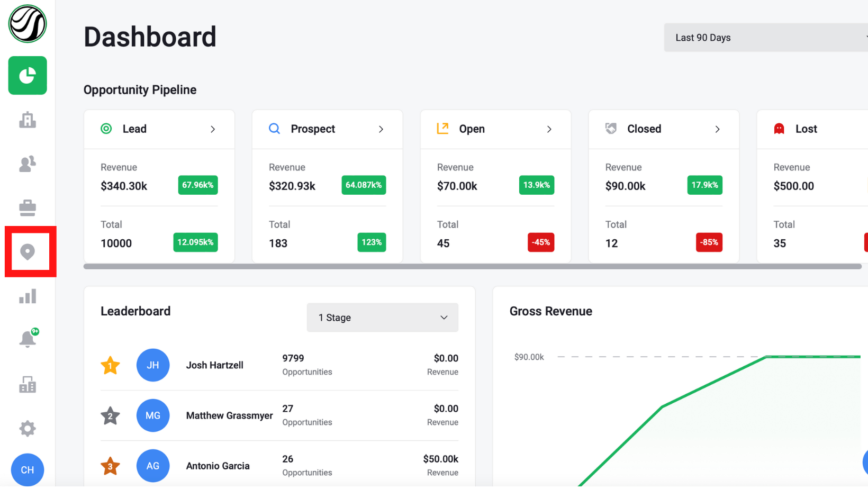Click the $90.00k Closed revenue value
868x489 pixels.
[x=626, y=186]
